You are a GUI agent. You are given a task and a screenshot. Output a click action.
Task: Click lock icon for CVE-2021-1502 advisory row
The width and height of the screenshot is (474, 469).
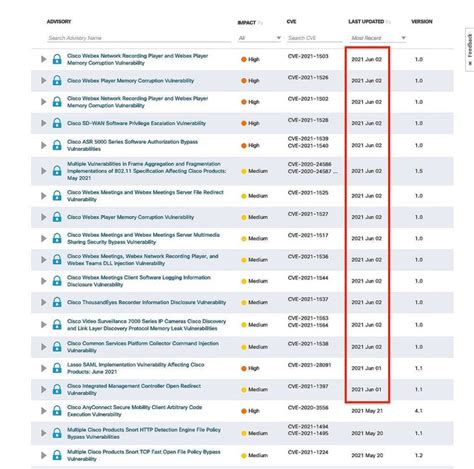pos(57,102)
